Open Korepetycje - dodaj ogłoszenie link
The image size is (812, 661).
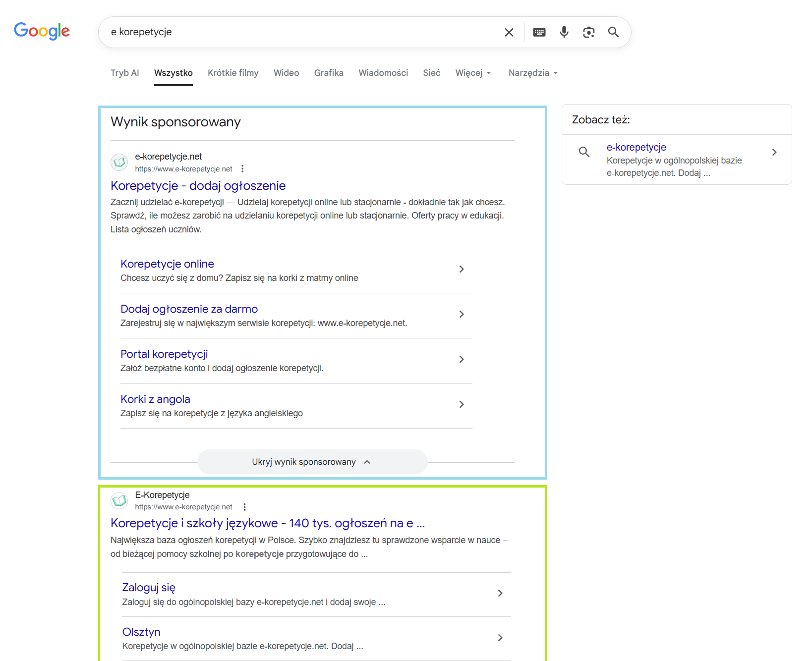click(x=198, y=186)
